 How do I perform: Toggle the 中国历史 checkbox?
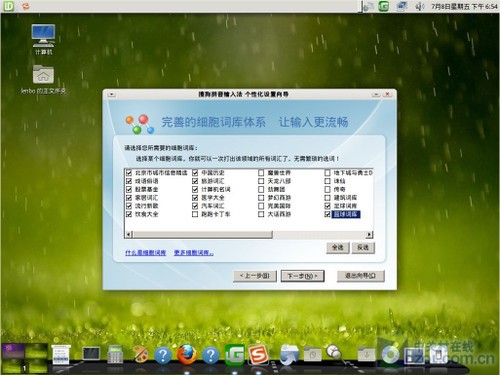tap(195, 173)
